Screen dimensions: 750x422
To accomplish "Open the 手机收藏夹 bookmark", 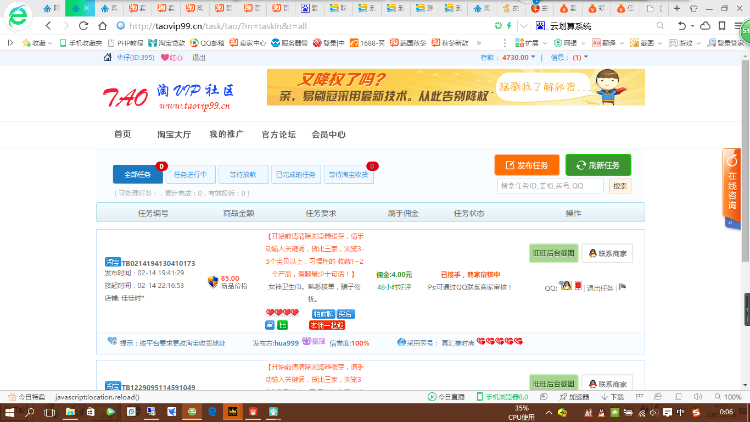I will point(80,43).
